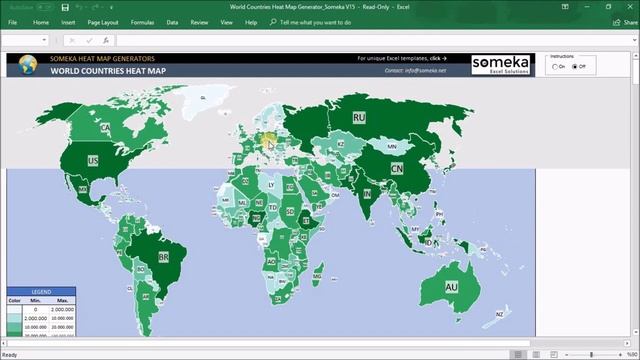Click the AU label on Australia
This screenshot has width=640, height=360.
(451, 287)
